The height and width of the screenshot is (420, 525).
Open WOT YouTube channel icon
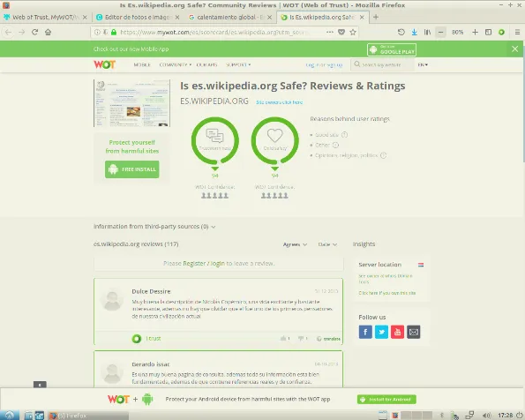pos(397,332)
